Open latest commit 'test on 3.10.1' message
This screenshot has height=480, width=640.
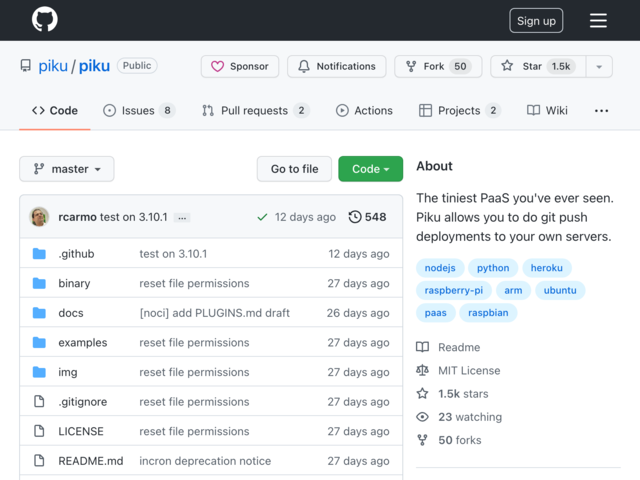click(x=133, y=217)
